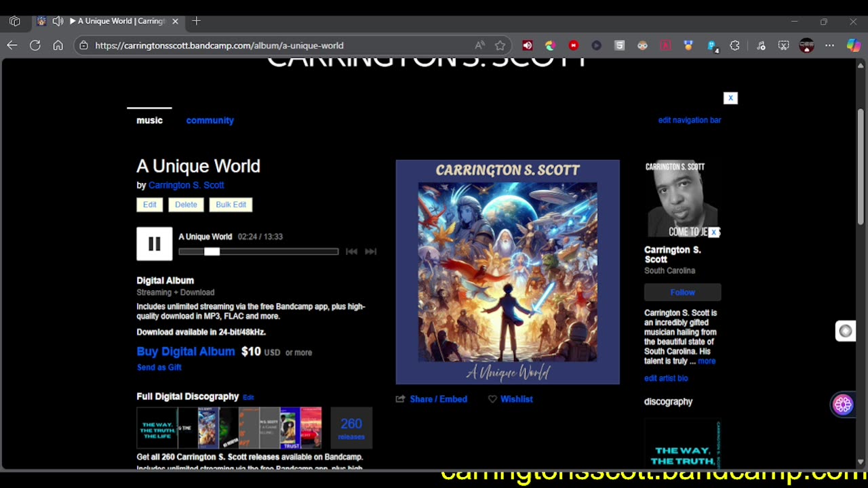The image size is (868, 488).
Task: Click the red letter A extension icon
Action: (x=665, y=45)
